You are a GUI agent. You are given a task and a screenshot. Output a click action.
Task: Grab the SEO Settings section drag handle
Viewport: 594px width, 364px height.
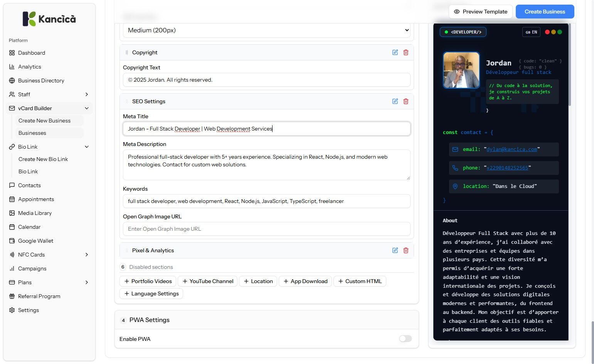coord(127,101)
